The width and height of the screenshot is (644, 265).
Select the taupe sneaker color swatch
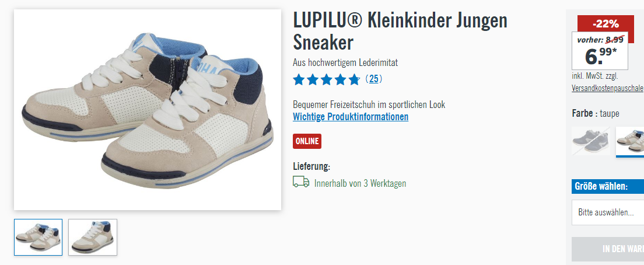(x=630, y=141)
